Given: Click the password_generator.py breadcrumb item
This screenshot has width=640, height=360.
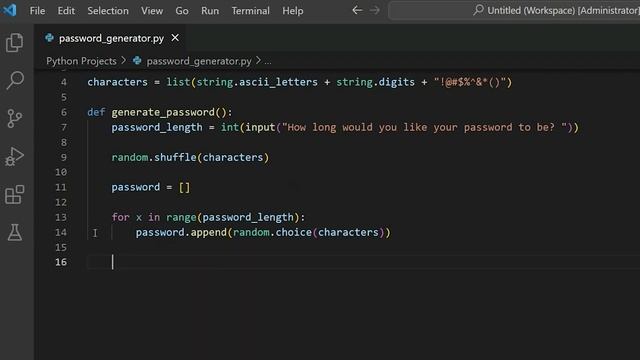Looking at the screenshot, I should coord(199,61).
